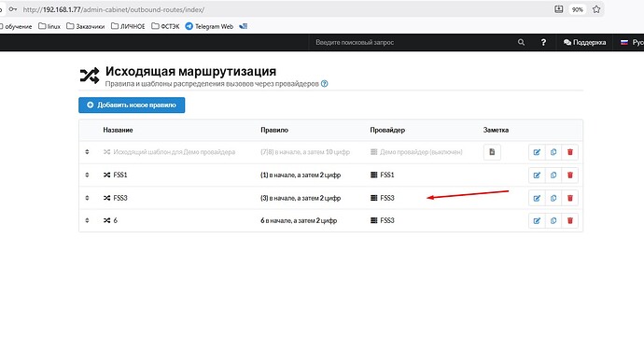Open the Поддержка support link

coord(585,42)
